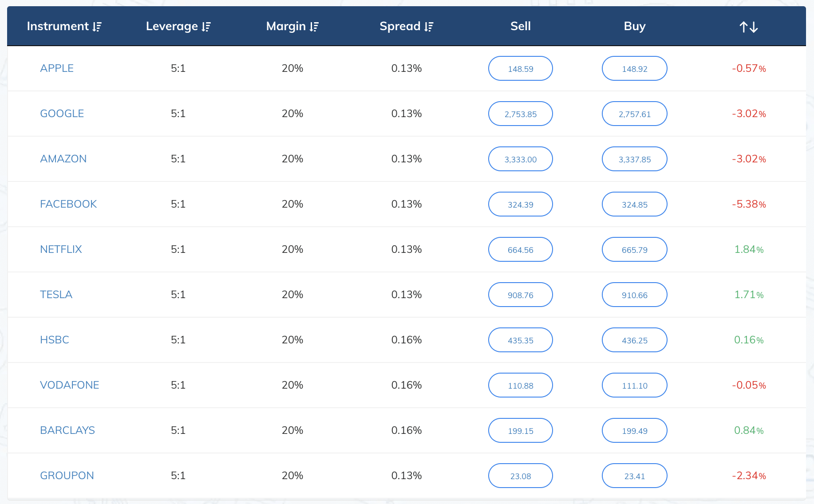Click APPLE's -0.57% change value
Screen dimensions: 814x504
click(749, 68)
